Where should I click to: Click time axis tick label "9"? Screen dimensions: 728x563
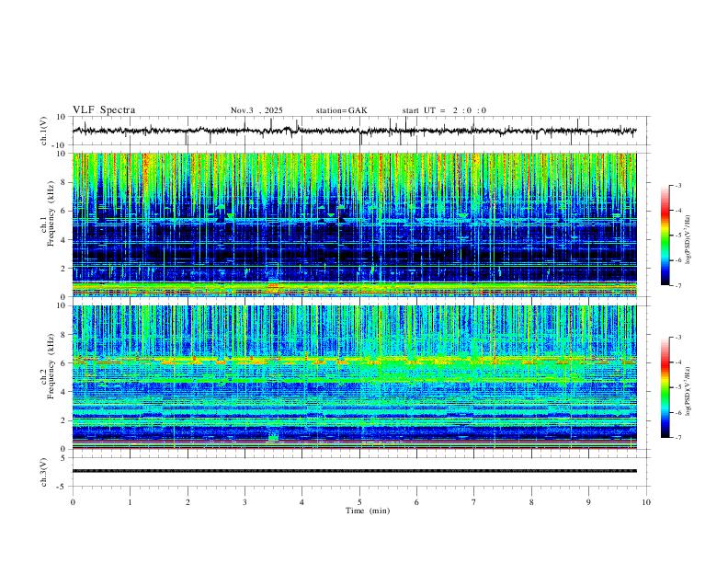(x=588, y=502)
